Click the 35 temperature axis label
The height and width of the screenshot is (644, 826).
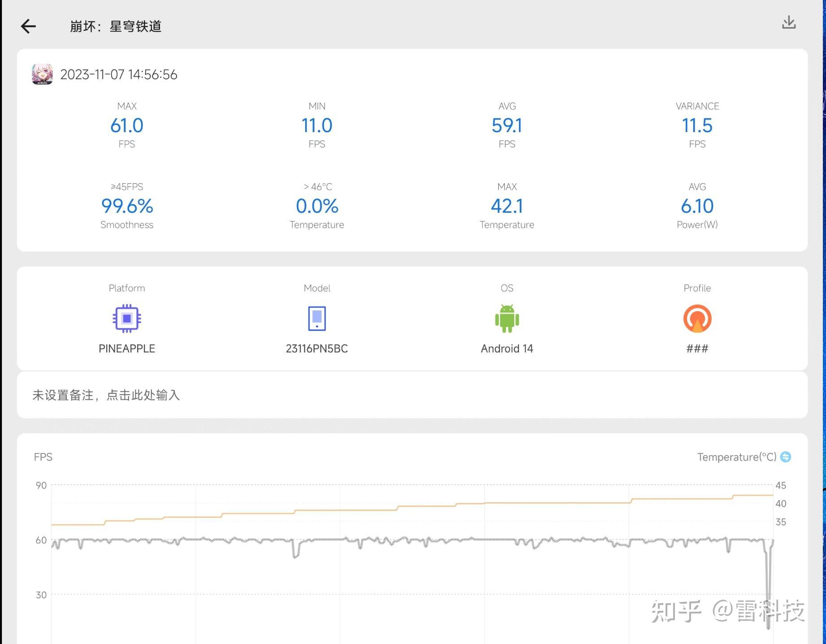point(781,522)
